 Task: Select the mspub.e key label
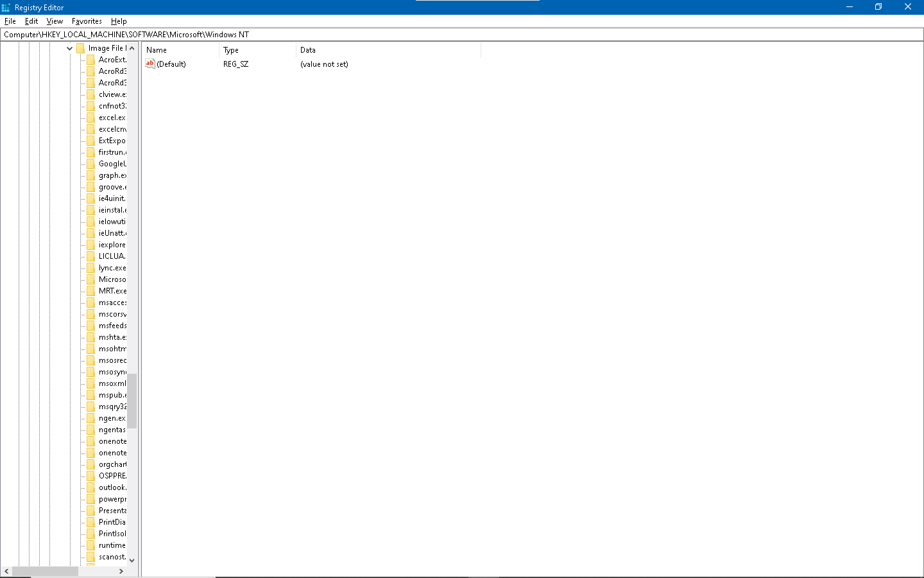(x=112, y=395)
